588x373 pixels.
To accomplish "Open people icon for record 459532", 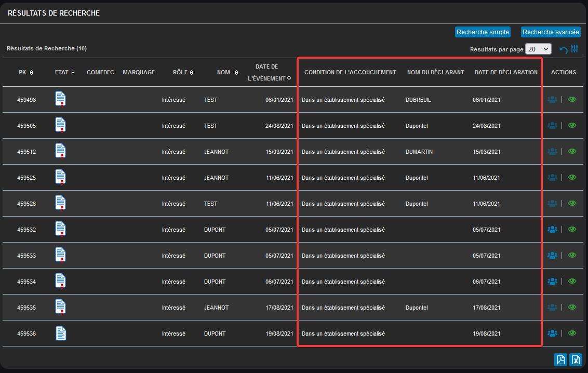I will tap(552, 229).
